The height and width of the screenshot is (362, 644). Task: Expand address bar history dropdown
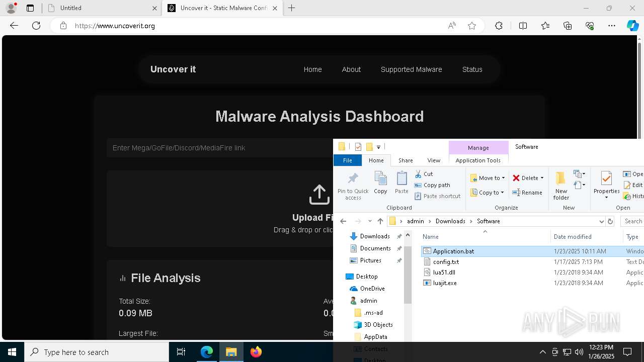pos(601,221)
